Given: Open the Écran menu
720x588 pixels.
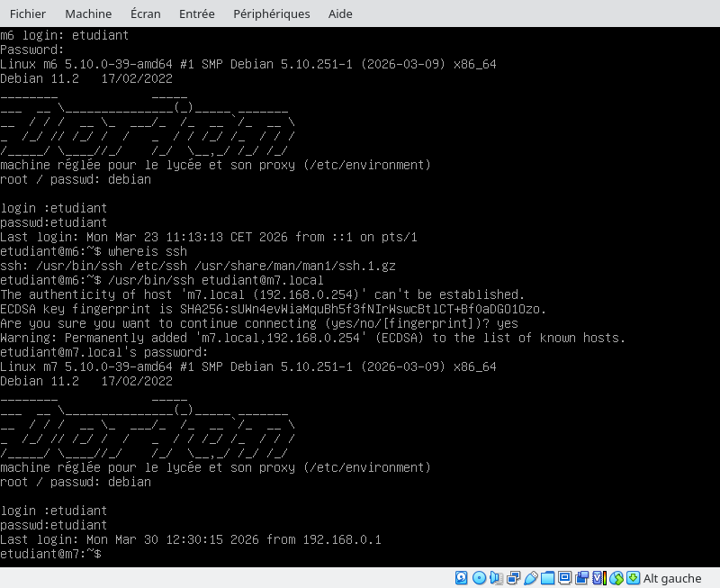Looking at the screenshot, I should (x=146, y=14).
